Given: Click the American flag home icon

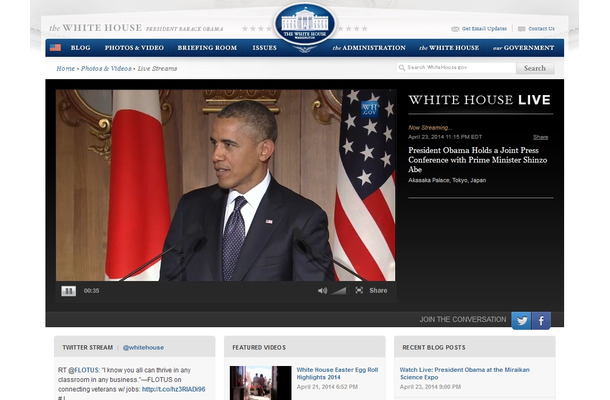Looking at the screenshot, I should [56, 47].
